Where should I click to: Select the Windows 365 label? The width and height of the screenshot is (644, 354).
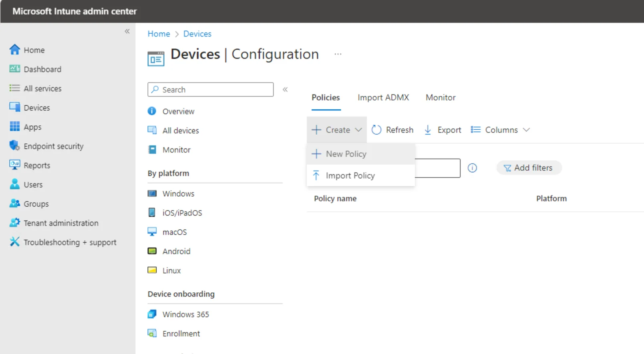point(186,314)
